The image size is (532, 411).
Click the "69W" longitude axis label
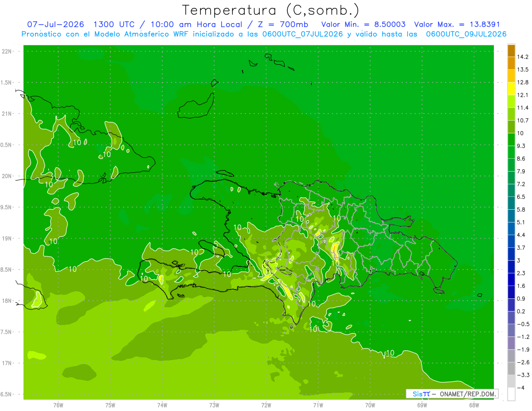tap(422, 405)
